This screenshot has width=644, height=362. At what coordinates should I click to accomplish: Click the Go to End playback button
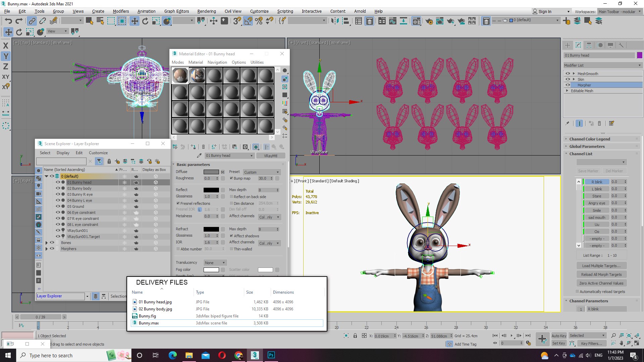pyautogui.click(x=528, y=336)
